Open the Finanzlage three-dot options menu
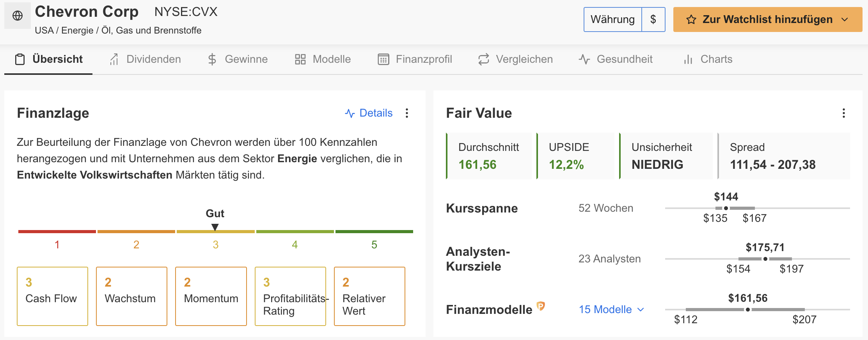The image size is (868, 340). pos(407,113)
